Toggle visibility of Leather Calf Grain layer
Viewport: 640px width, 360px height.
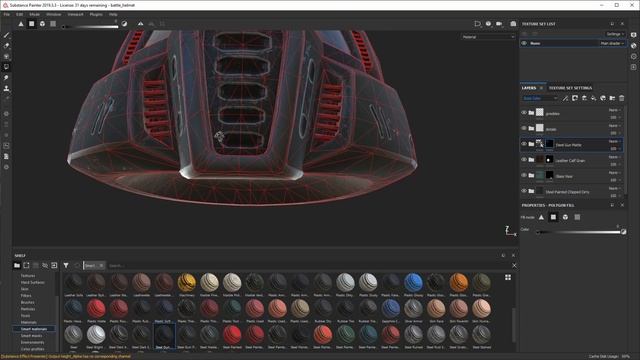(524, 160)
